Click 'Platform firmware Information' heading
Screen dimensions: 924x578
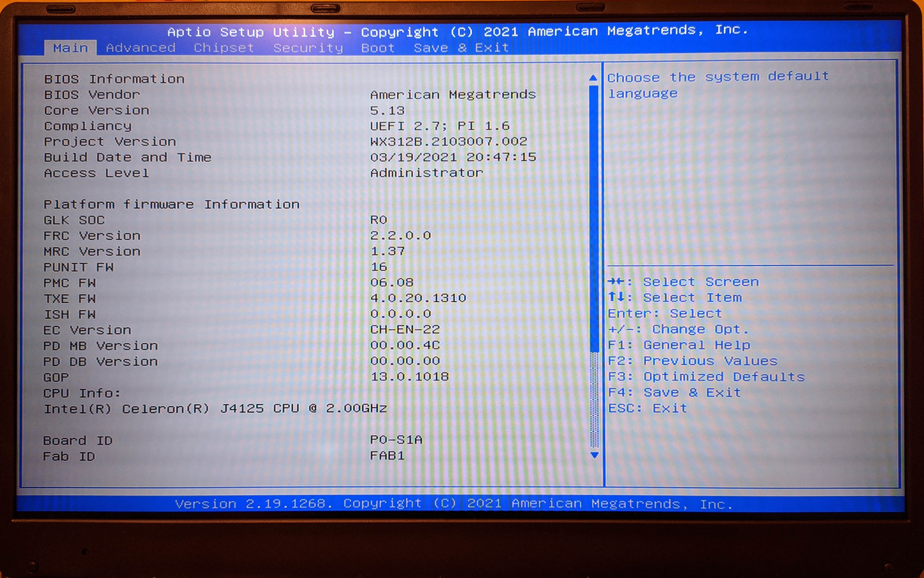(171, 204)
